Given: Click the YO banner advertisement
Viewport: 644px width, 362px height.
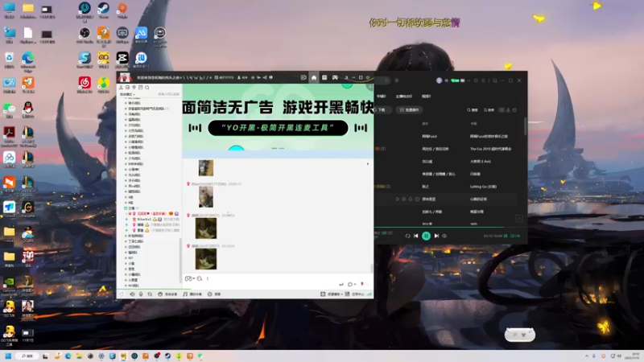Looking at the screenshot, I should pyautogui.click(x=278, y=117).
